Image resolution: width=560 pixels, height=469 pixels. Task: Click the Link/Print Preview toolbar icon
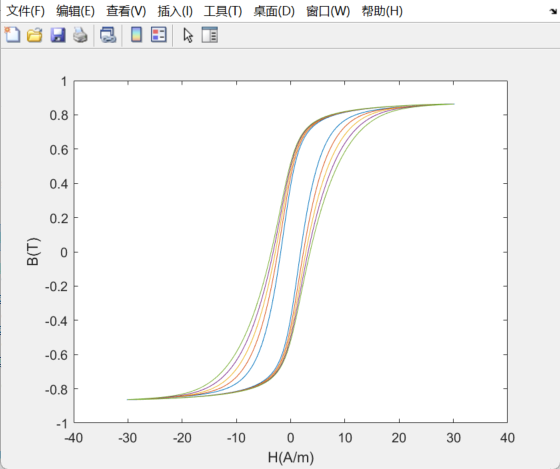click(108, 35)
